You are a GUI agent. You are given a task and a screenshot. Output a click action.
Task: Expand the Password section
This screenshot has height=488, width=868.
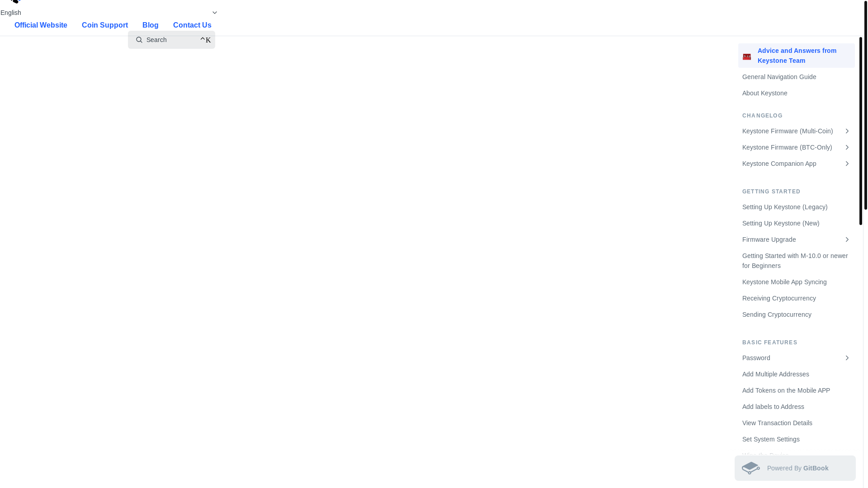click(x=847, y=358)
